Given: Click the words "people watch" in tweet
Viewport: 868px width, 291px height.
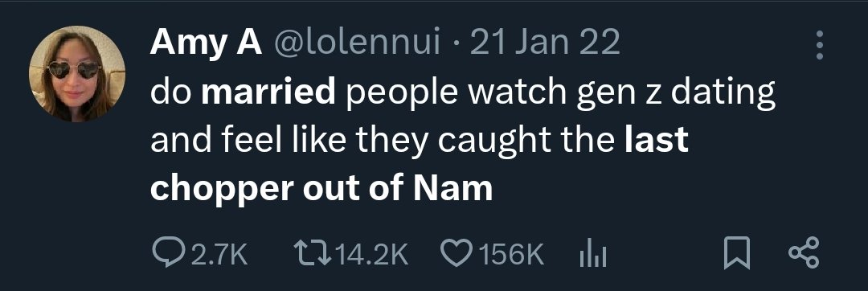Looking at the screenshot, I should 457,94.
